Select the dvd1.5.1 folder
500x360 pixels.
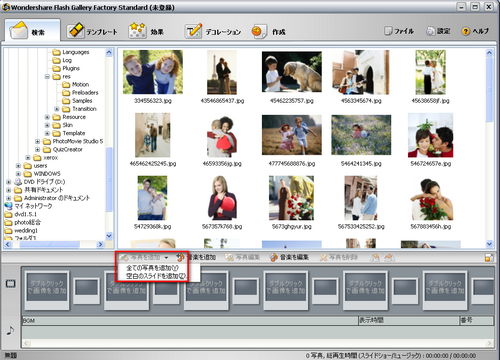point(21,214)
